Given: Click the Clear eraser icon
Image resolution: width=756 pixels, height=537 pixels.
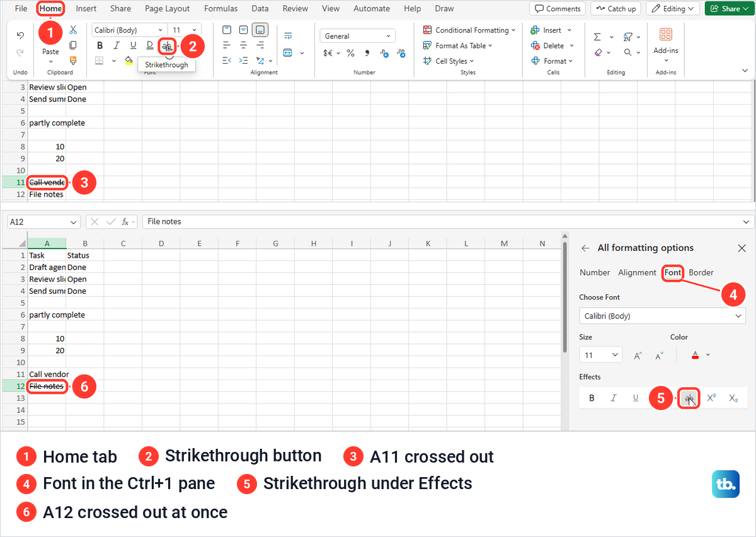Looking at the screenshot, I should 597,53.
